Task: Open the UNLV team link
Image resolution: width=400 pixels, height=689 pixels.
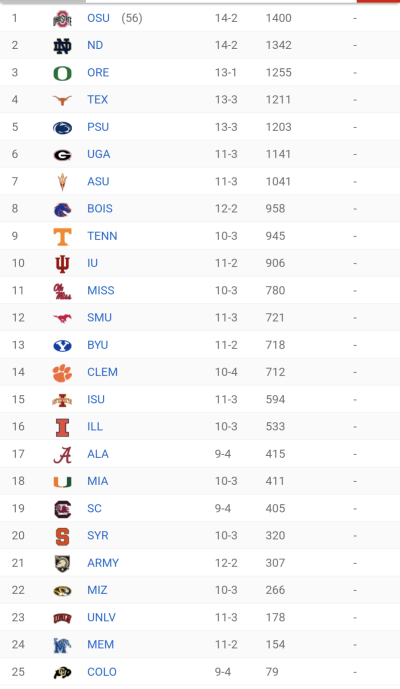Action: (102, 617)
